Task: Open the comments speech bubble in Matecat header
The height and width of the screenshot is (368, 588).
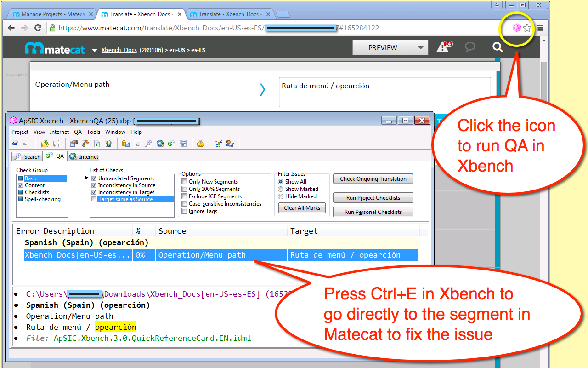Action: tap(469, 47)
